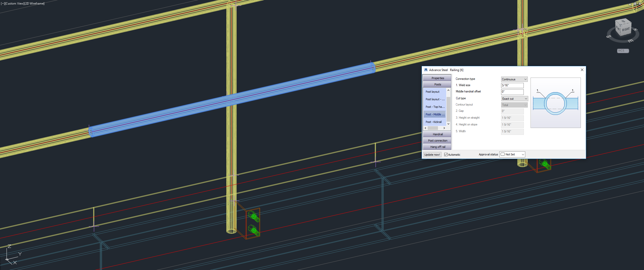Select the Post - Kickrail item
The image size is (644, 270).
pyautogui.click(x=435, y=122)
